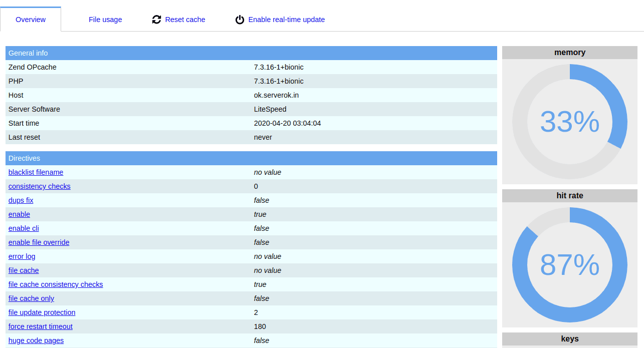Open the huge code pages directive
Viewport: 644px width, 348px height.
(36, 340)
